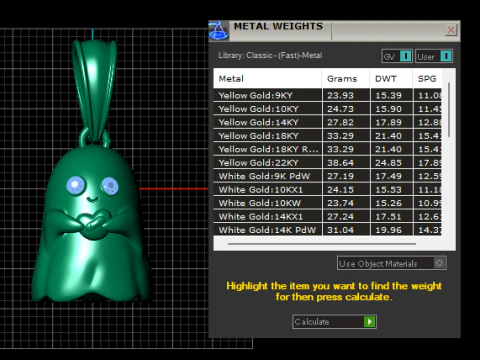Click the 17.89 DWT value
This screenshot has height=360, width=480.
click(x=388, y=122)
